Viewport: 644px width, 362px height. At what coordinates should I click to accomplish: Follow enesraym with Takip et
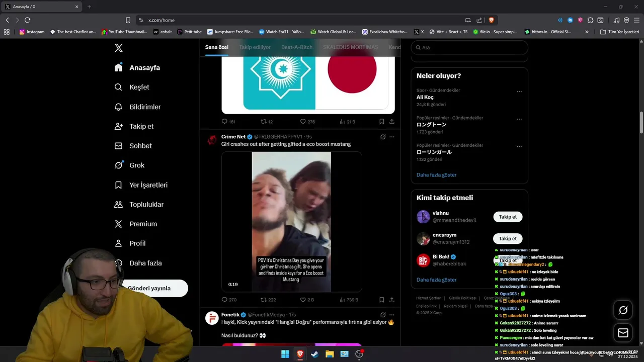tap(508, 238)
